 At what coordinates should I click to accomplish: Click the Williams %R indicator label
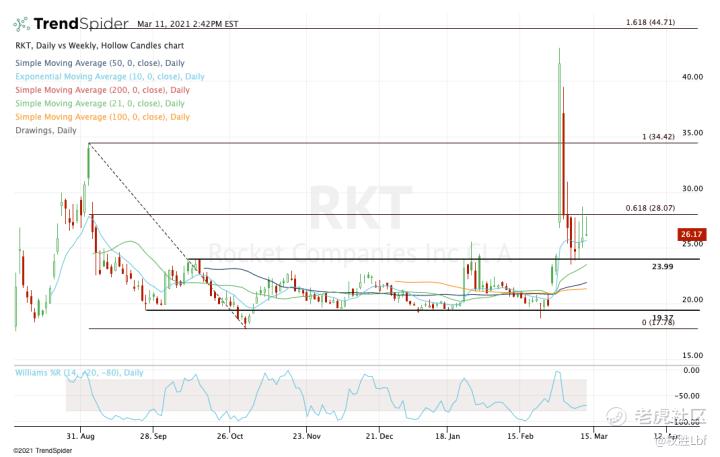(x=79, y=372)
